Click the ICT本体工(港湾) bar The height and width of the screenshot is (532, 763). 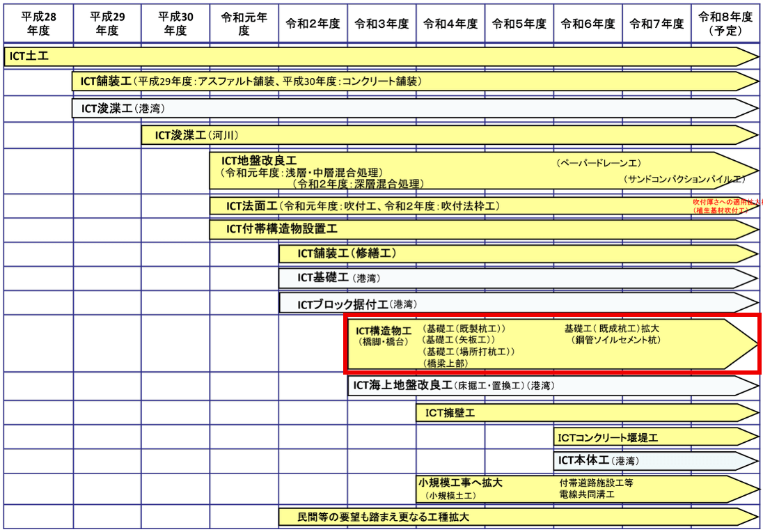pos(598,461)
